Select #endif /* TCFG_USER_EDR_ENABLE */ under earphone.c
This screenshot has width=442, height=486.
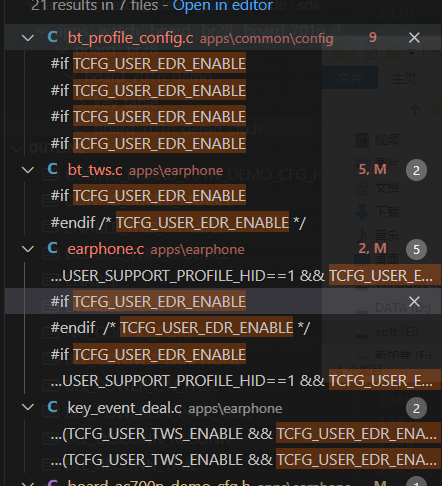pyautogui.click(x=180, y=328)
